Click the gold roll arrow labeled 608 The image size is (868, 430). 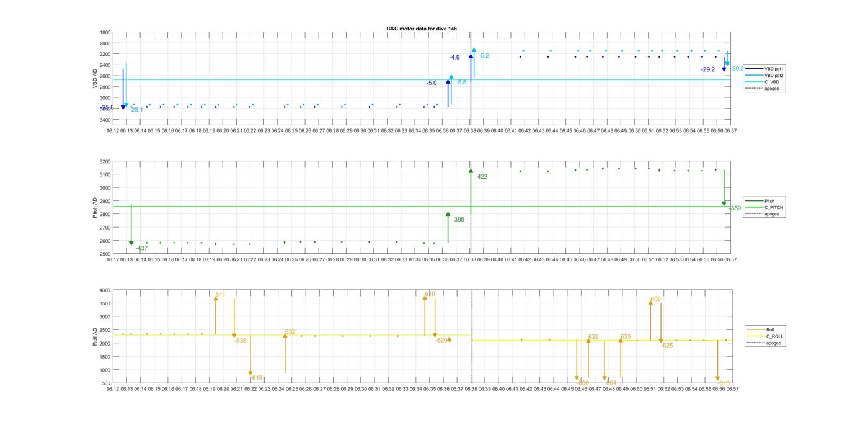tap(650, 320)
